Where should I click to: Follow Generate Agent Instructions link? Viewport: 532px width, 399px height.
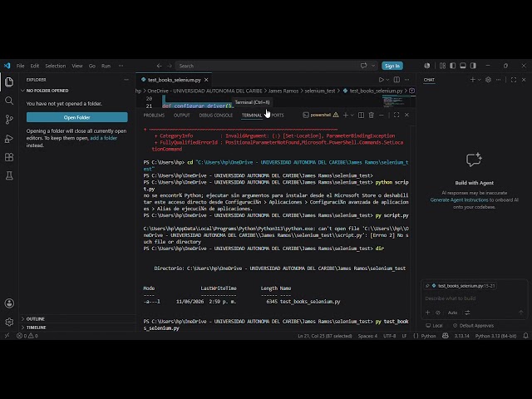[x=459, y=199]
